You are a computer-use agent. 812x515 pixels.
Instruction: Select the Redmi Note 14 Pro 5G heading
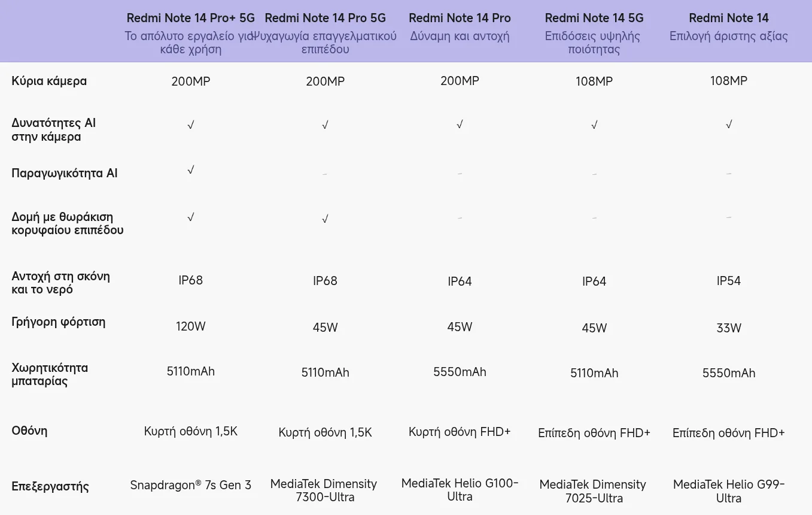click(x=325, y=18)
